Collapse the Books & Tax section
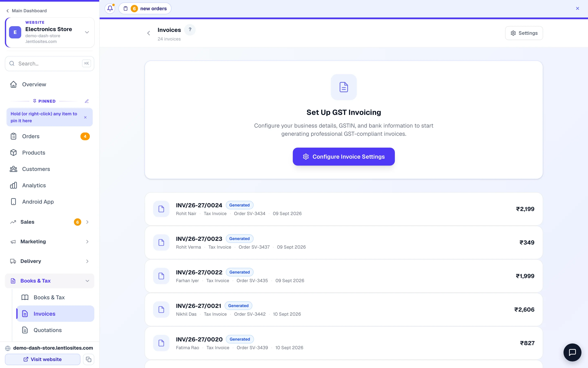The image size is (588, 368). click(x=50, y=281)
